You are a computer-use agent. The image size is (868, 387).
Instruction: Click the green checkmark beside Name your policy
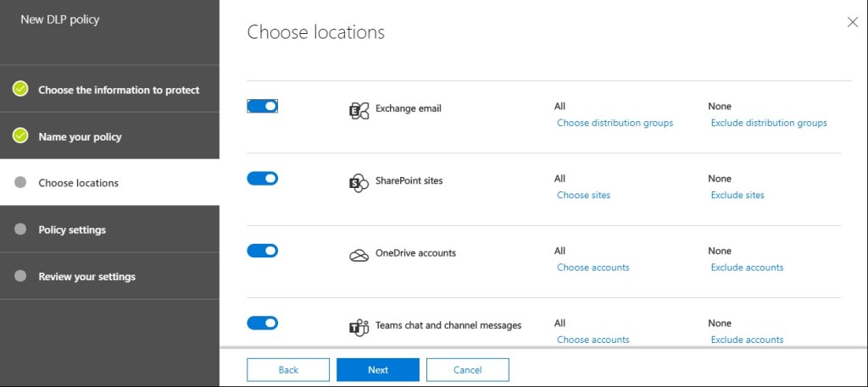tap(21, 136)
